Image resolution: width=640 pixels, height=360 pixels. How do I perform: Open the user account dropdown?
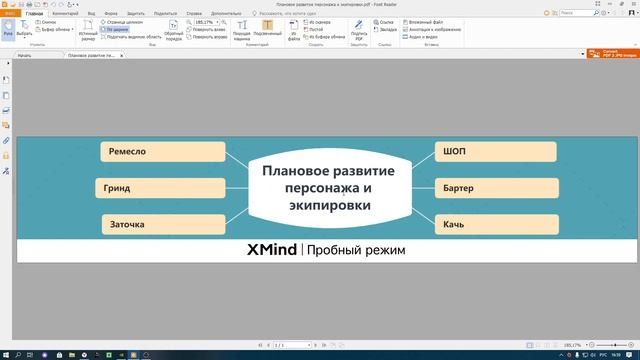point(633,13)
